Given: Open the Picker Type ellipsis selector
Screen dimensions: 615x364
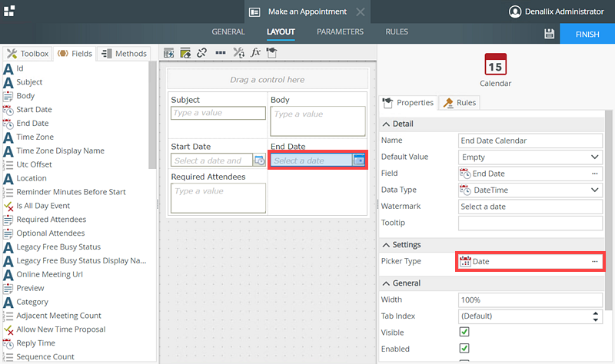Looking at the screenshot, I should (594, 262).
